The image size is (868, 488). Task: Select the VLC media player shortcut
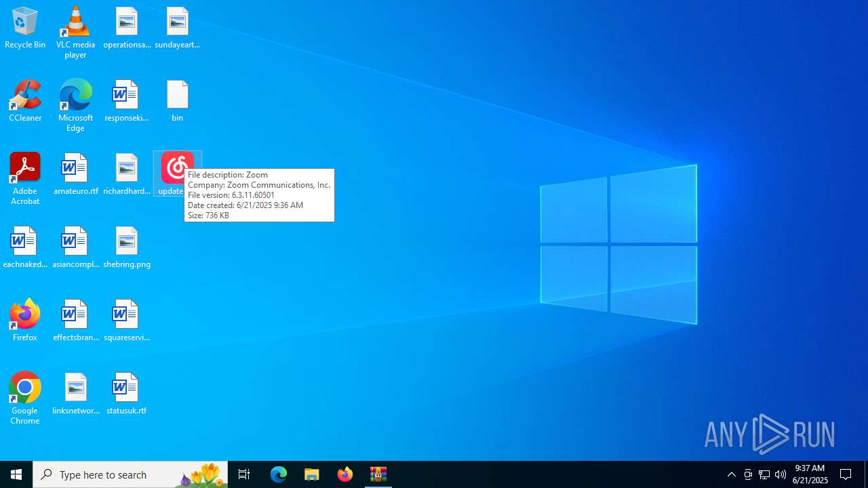point(75,33)
